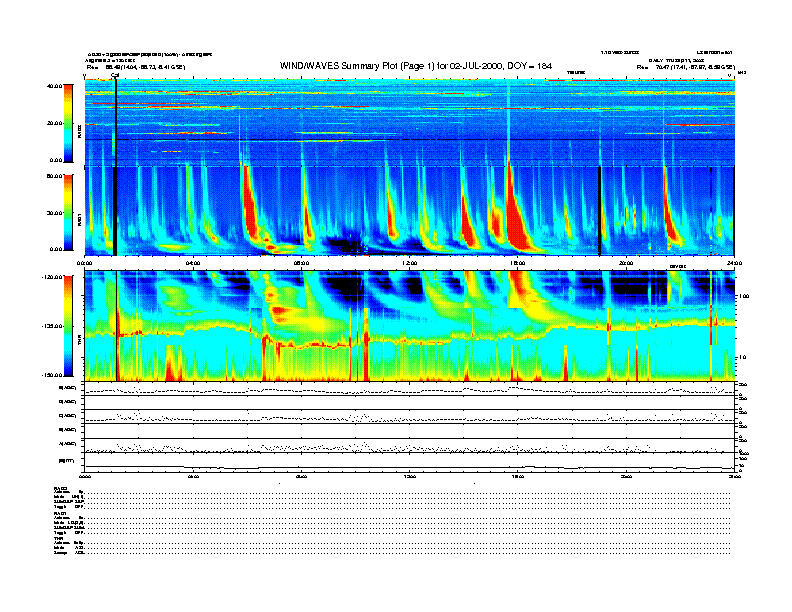Click the RAD2 heading in the status table
The height and width of the screenshot is (612, 792).
pyautogui.click(x=60, y=487)
